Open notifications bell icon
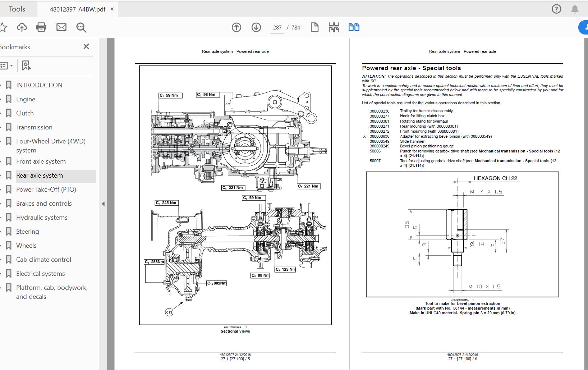Image resolution: width=588 pixels, height=370 pixels. (575, 9)
